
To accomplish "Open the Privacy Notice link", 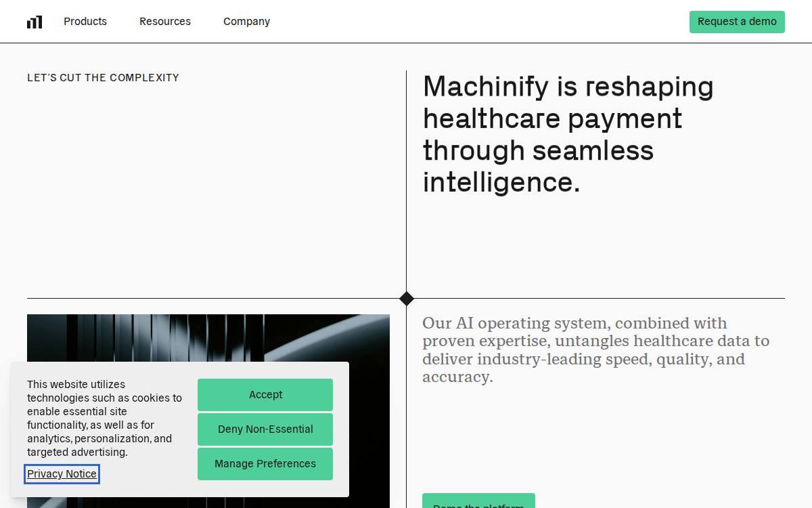I will [x=62, y=474].
